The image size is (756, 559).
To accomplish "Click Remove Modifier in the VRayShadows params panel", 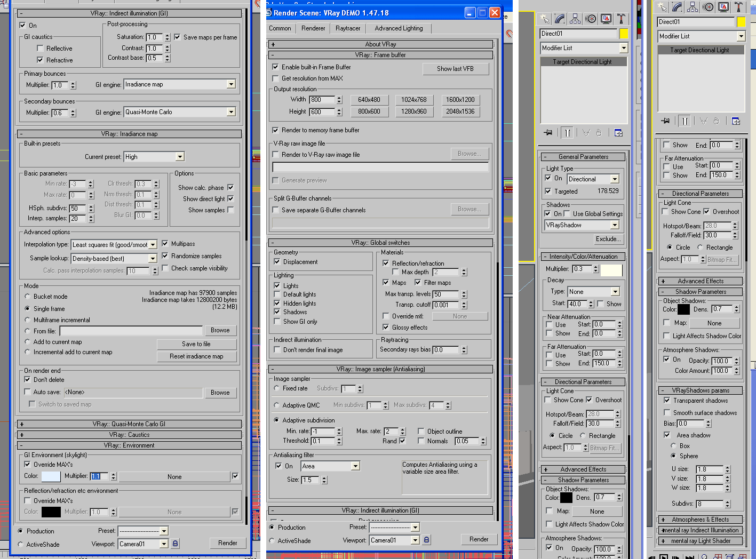I will [x=716, y=121].
